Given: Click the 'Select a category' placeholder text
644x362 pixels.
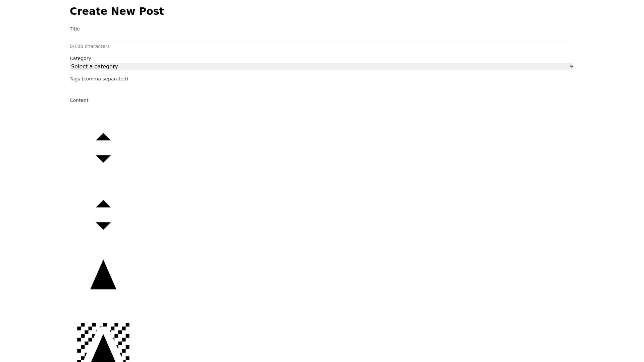Looking at the screenshot, I should [x=95, y=66].
